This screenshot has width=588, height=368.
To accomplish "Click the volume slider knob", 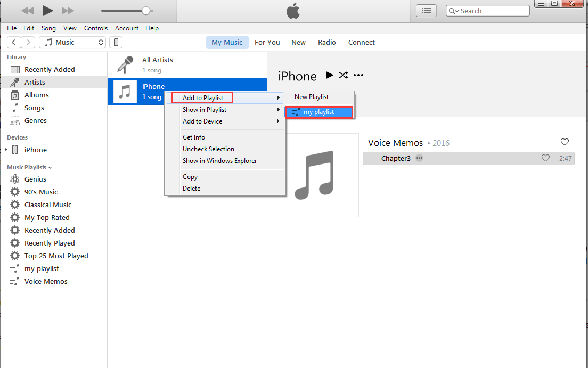I will [146, 11].
